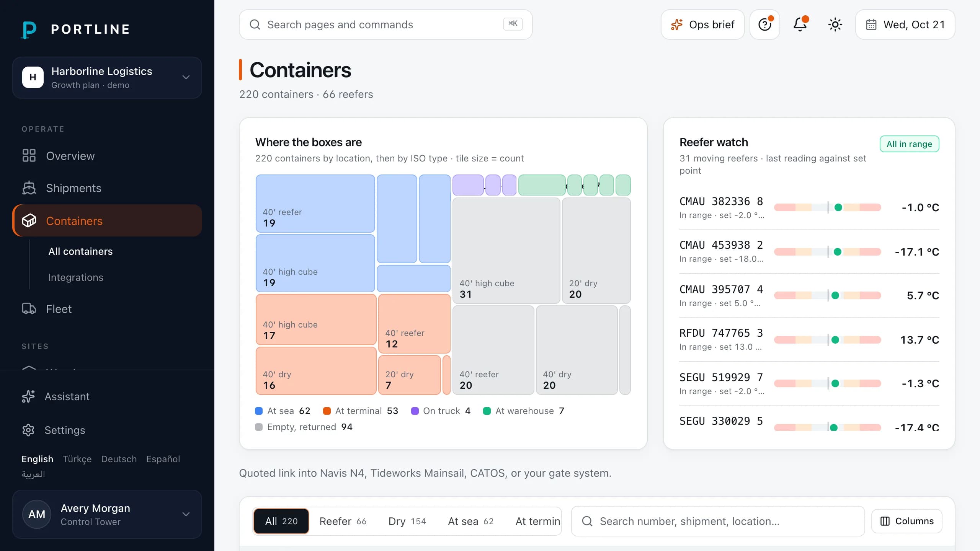Toggle the light/dark theme sun icon

tap(835, 24)
